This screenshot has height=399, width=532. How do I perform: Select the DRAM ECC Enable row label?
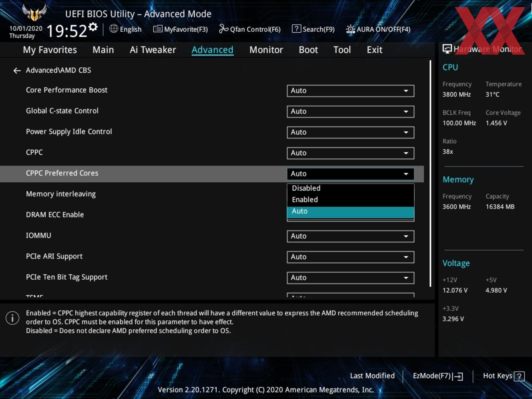click(x=55, y=214)
